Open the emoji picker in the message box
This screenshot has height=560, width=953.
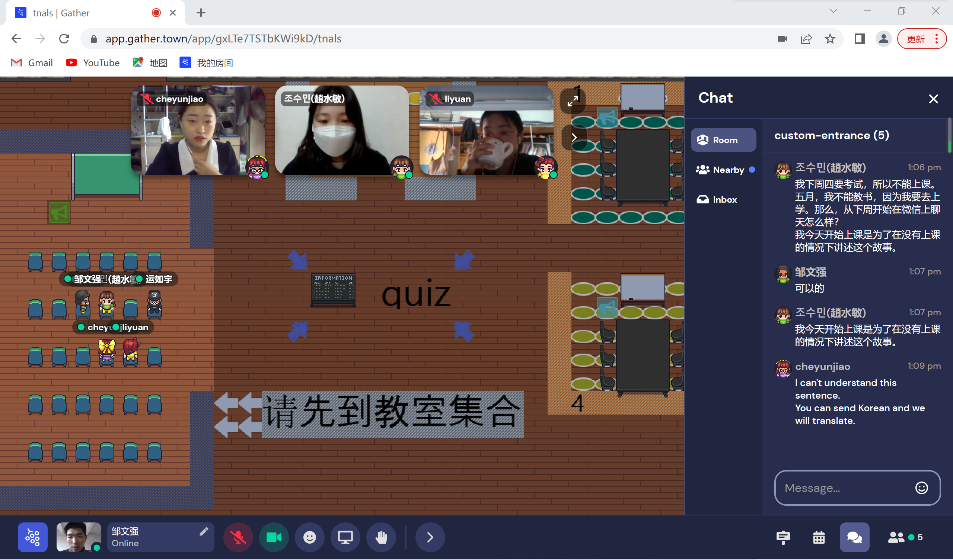tap(921, 488)
